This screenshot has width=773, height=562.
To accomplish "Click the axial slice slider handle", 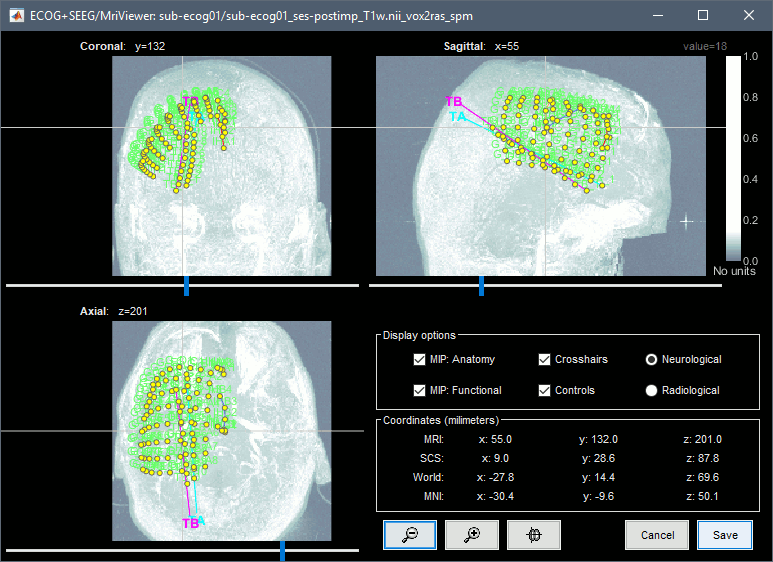I will tap(282, 550).
